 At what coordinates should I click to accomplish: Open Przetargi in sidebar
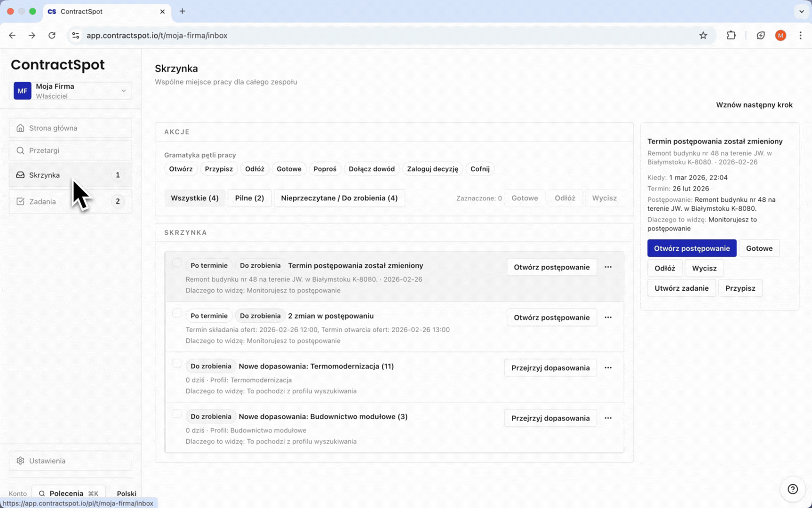(x=71, y=151)
